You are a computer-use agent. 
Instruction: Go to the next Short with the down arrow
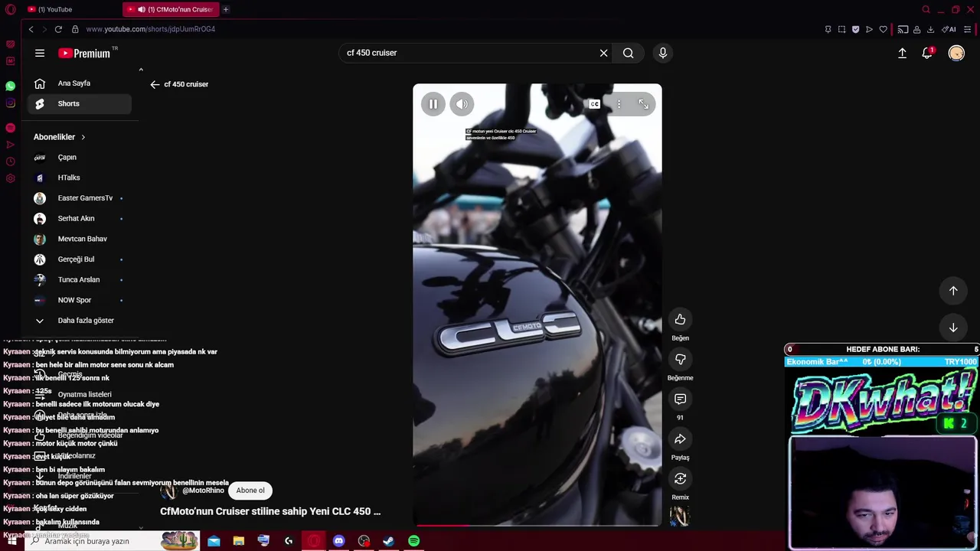(x=953, y=328)
